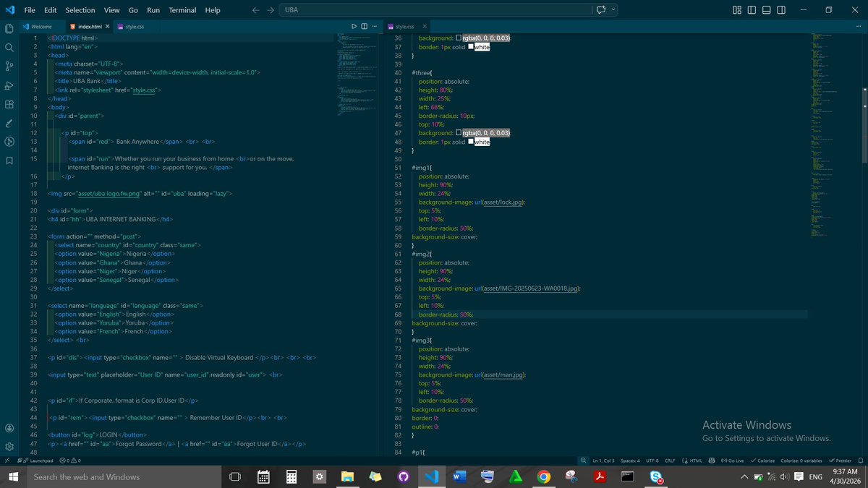The image size is (868, 488).
Task: Open Google Chrome from the taskbar
Action: (543, 477)
